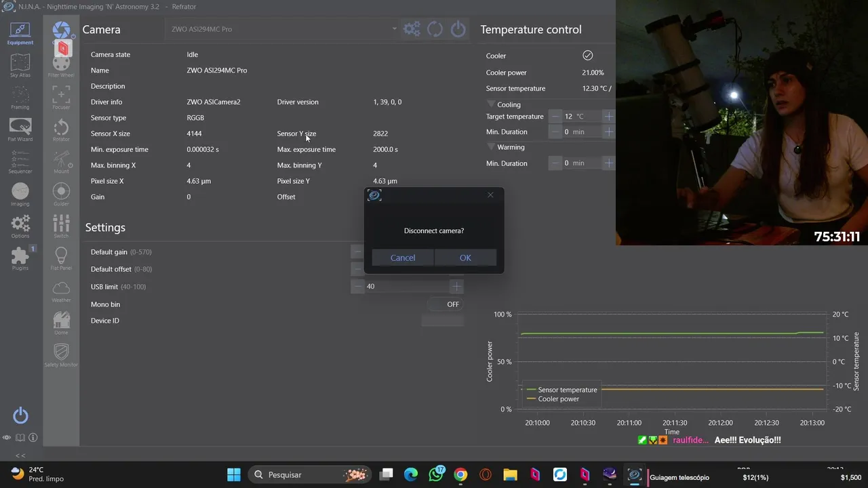868x488 pixels.
Task: Click the camera power disconnect icon
Action: click(458, 29)
